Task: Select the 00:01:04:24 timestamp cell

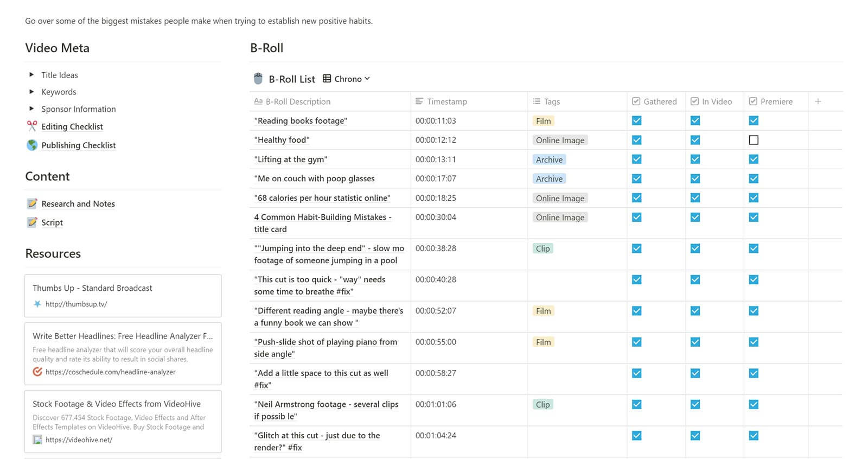Action: 469,442
